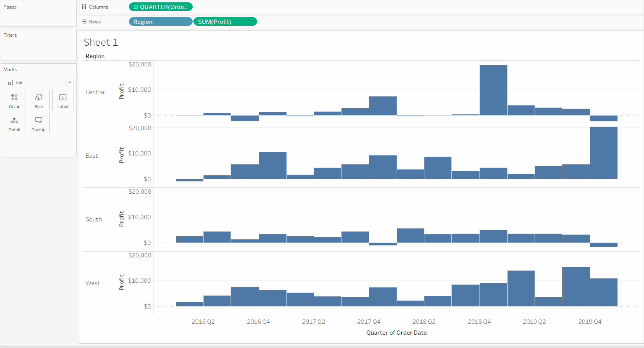Viewport: 644px width, 348px height.
Task: Select the tallest bar in the West row
Action: tap(576, 287)
